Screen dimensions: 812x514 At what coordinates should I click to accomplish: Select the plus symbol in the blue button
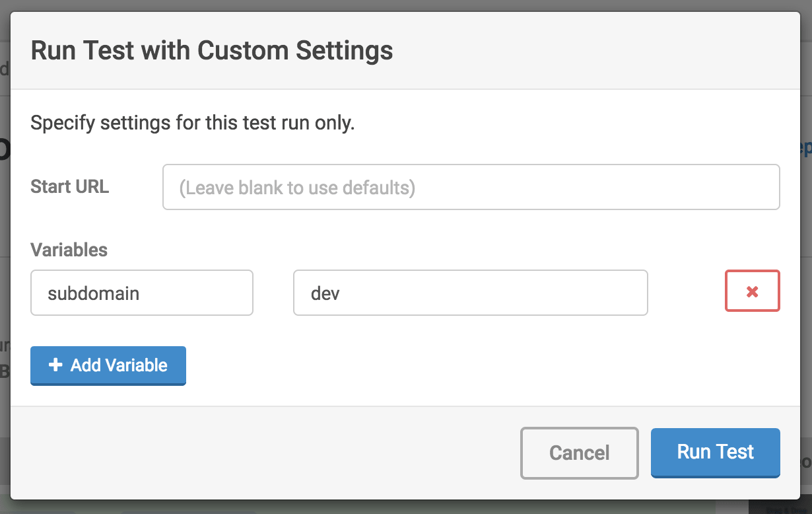coord(55,365)
